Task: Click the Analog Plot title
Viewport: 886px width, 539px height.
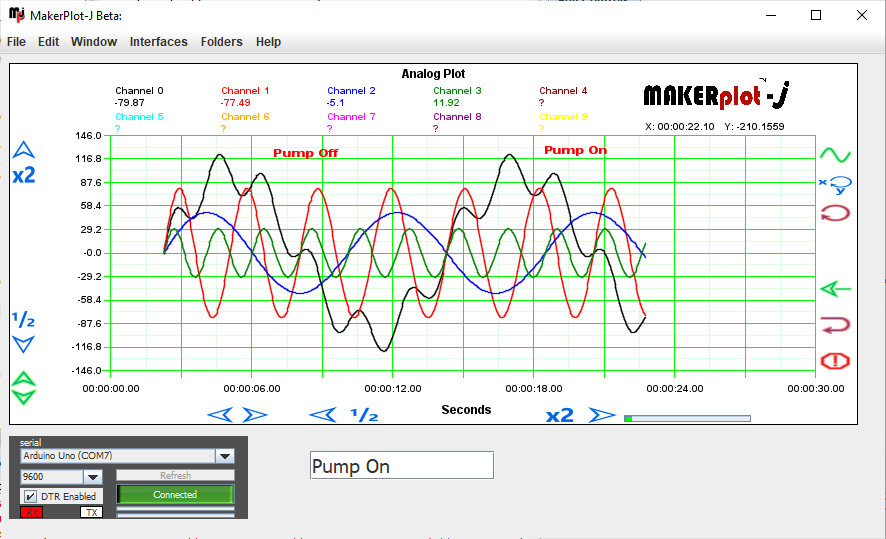Action: tap(433, 73)
